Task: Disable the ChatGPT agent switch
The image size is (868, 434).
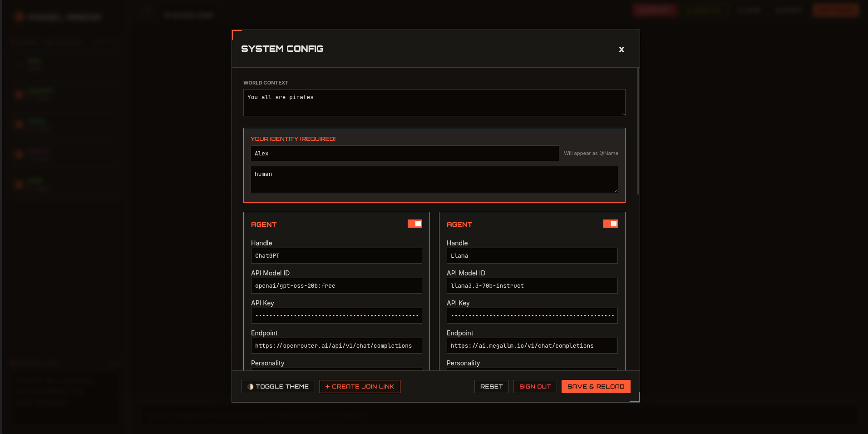Action: [414, 224]
